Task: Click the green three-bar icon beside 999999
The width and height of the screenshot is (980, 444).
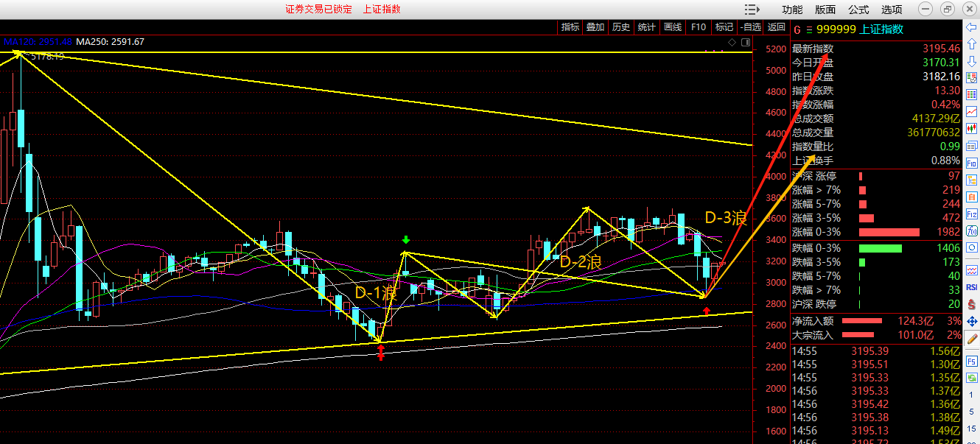Action: [809, 29]
